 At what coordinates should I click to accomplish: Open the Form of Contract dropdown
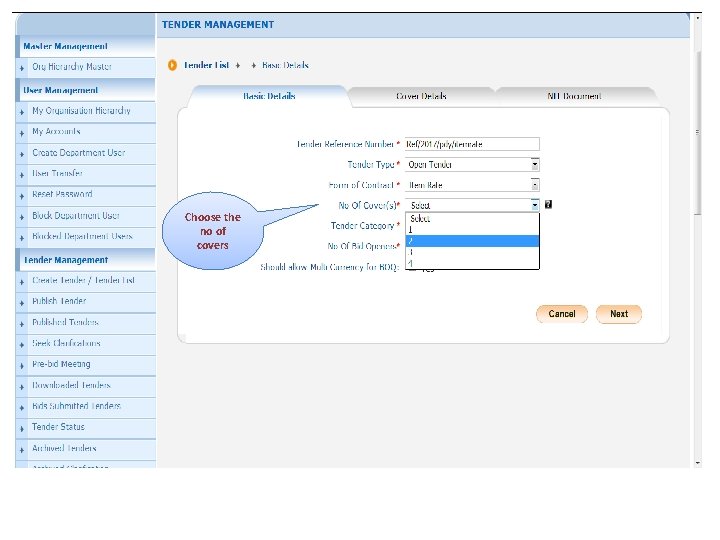coord(472,185)
